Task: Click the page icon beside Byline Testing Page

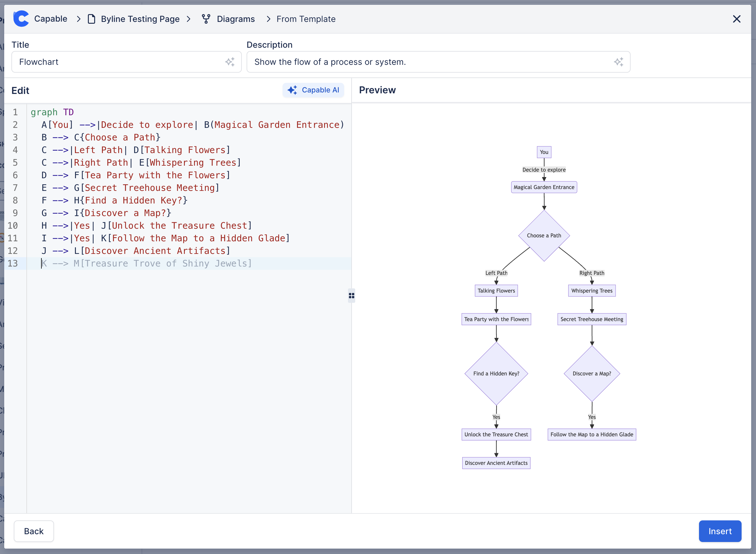Action: pyautogui.click(x=91, y=19)
